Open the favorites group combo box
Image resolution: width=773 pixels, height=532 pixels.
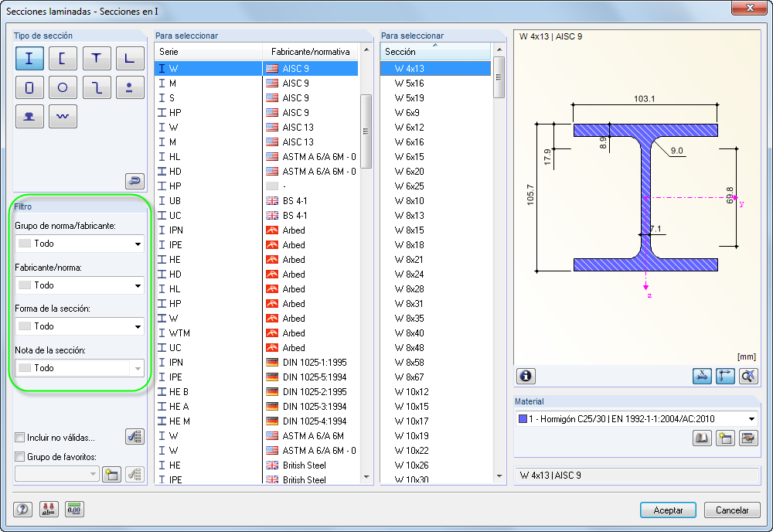coord(57,474)
